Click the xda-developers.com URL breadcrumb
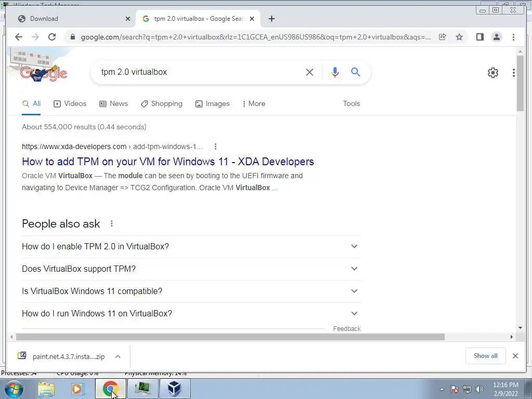The height and width of the screenshot is (399, 532). 112,147
